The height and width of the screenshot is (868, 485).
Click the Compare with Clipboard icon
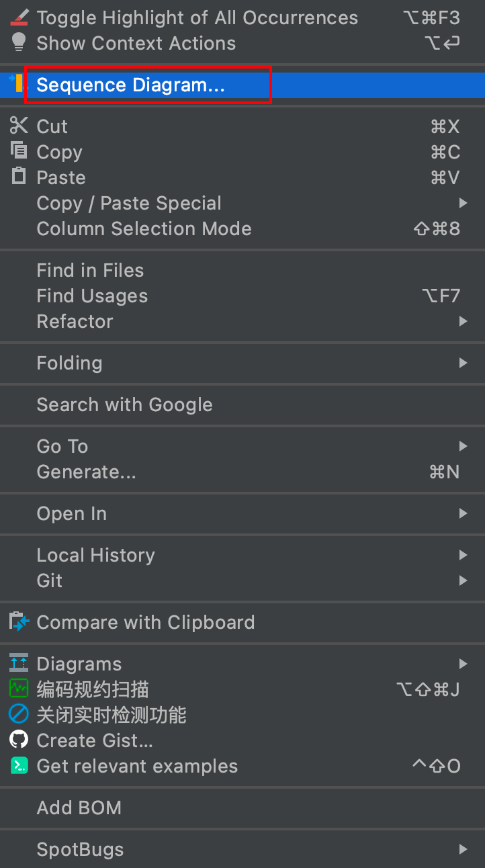(18, 622)
